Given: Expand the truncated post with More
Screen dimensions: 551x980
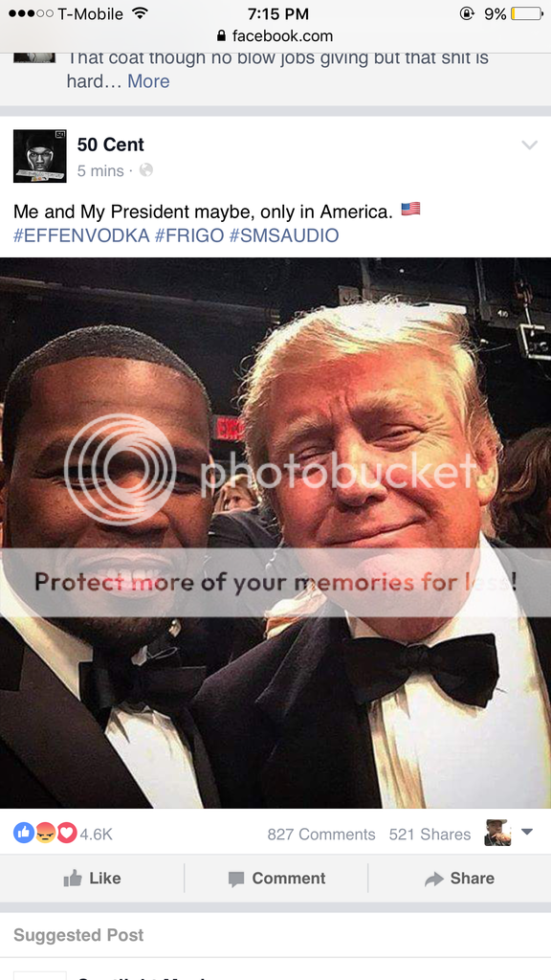Looking at the screenshot, I should (x=148, y=81).
